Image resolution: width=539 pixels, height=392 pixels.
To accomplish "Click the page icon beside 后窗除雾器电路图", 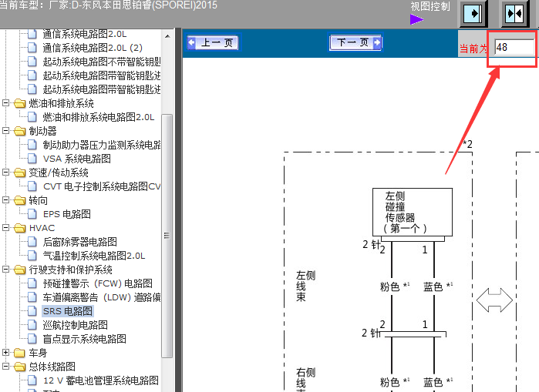I will point(32,242).
